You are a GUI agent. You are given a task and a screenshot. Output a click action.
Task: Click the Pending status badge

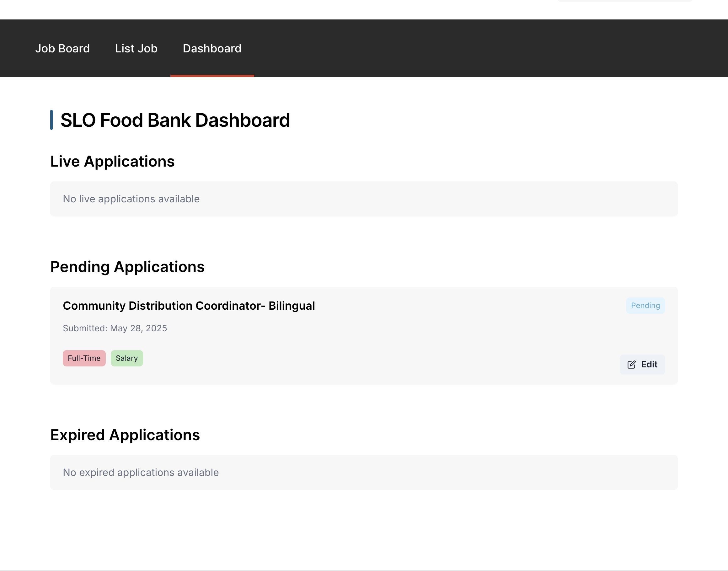[645, 306]
